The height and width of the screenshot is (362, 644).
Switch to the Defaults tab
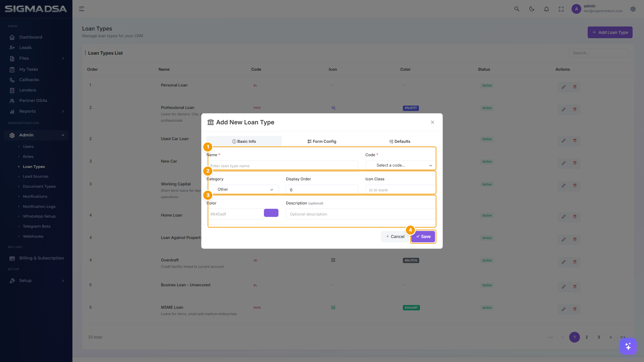pos(399,141)
